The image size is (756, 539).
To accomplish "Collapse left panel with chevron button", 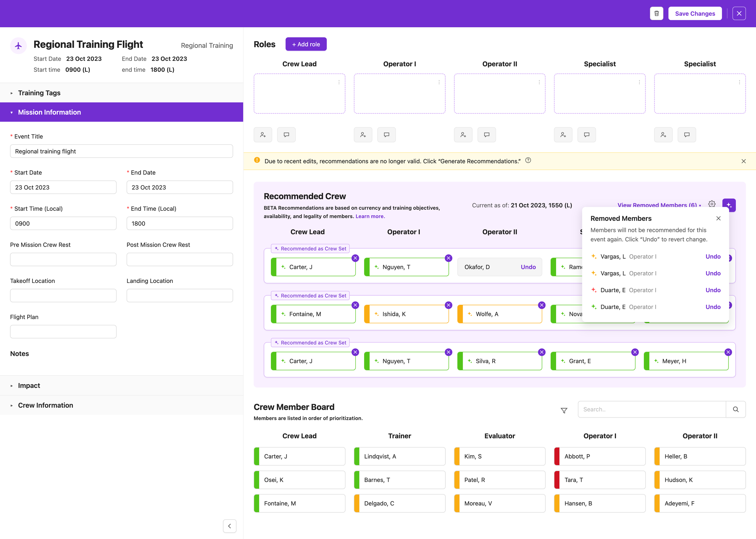I will coord(230,526).
